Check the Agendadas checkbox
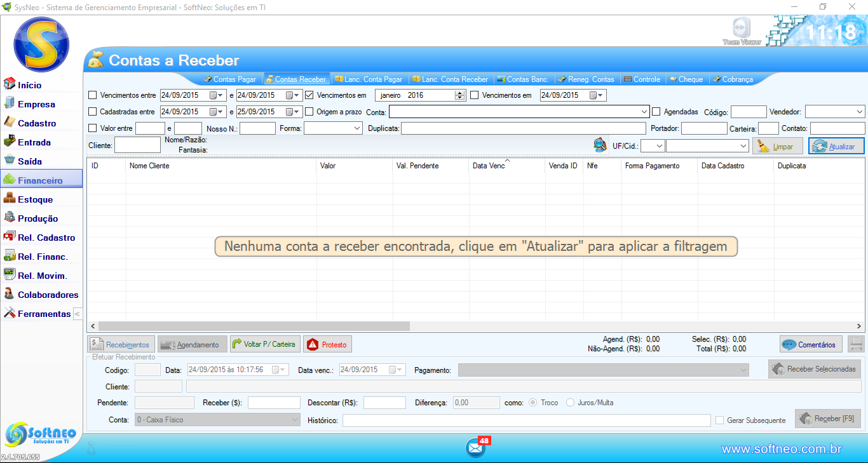Screen dimensions: 868x463 click(656, 112)
